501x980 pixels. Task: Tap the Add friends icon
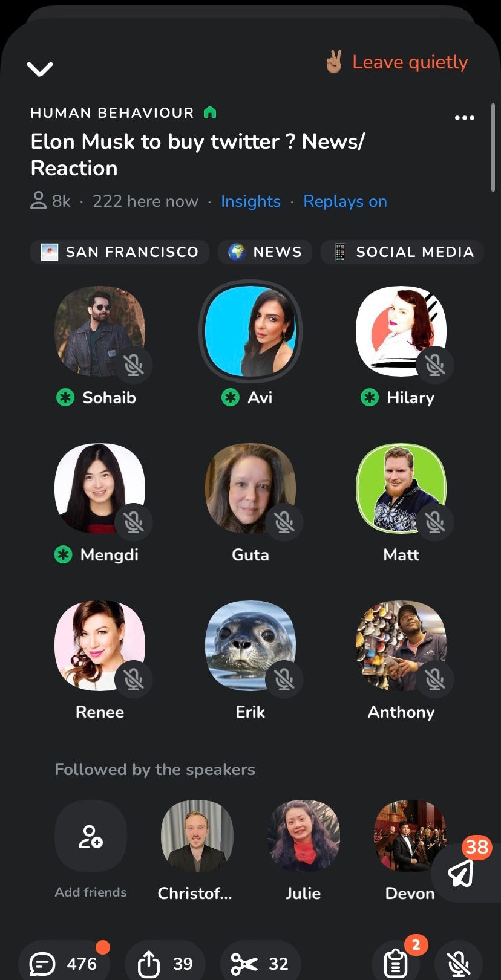click(91, 836)
